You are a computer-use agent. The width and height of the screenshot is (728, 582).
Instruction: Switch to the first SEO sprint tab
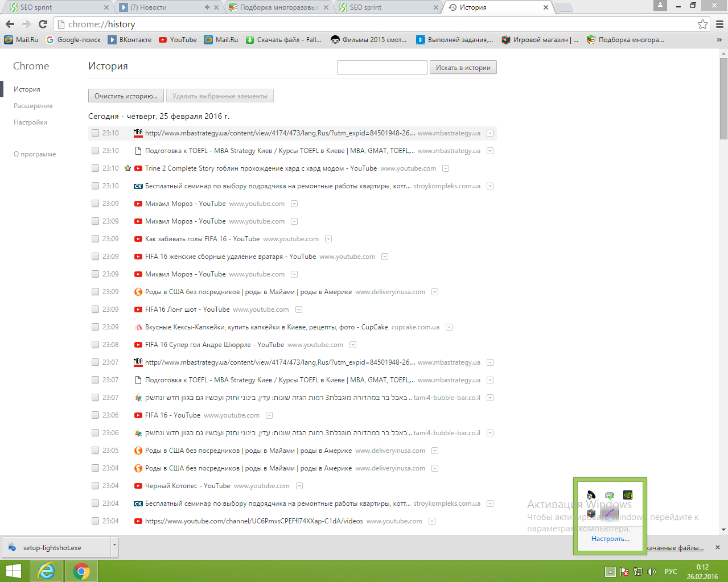coord(57,7)
